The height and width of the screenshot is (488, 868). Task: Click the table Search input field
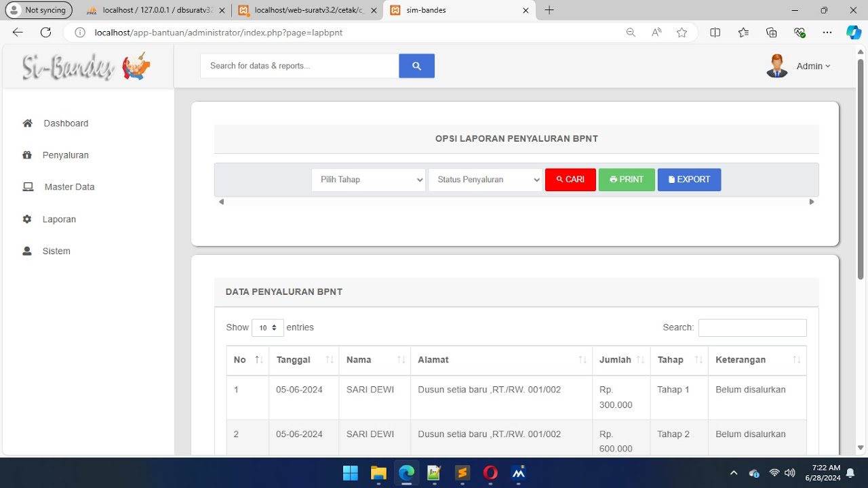coord(753,327)
